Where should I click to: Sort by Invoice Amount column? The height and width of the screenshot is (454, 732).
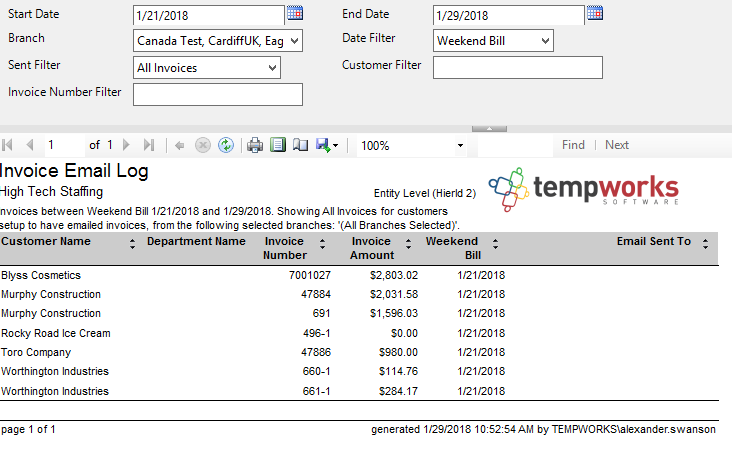pyautogui.click(x=408, y=243)
